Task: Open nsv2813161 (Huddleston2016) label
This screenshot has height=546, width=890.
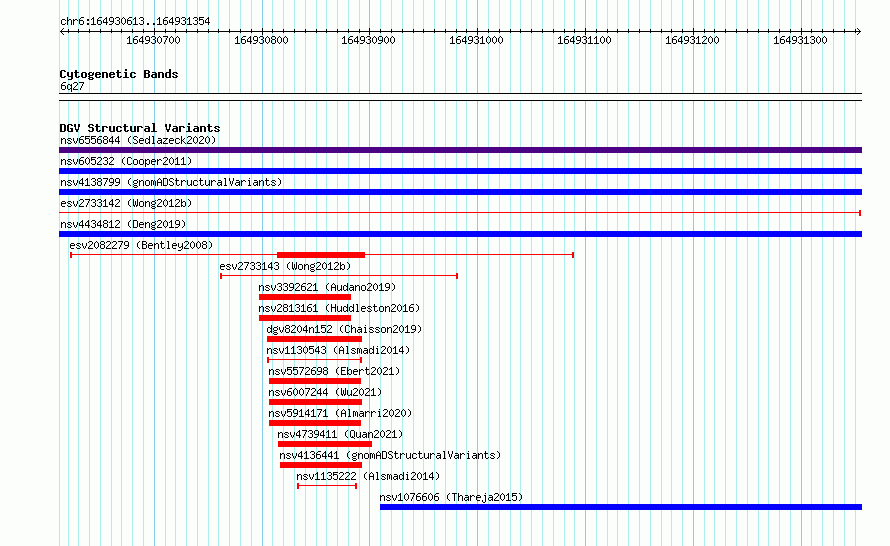Action: coord(339,308)
